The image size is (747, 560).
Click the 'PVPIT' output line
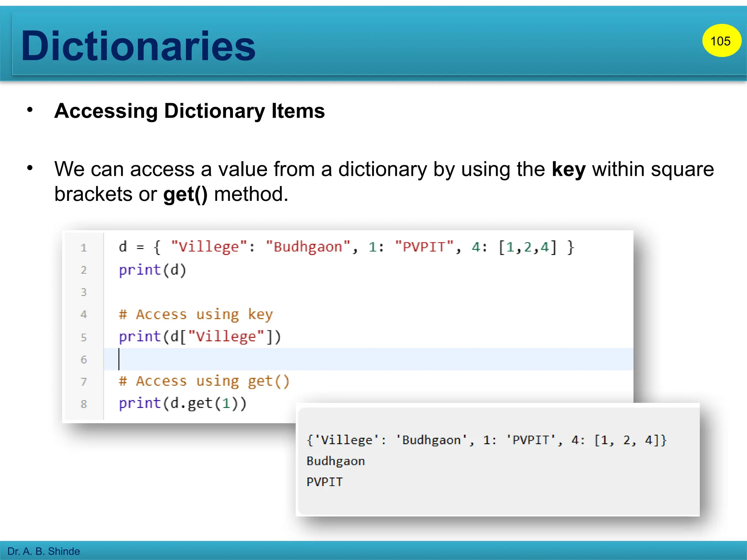325,482
